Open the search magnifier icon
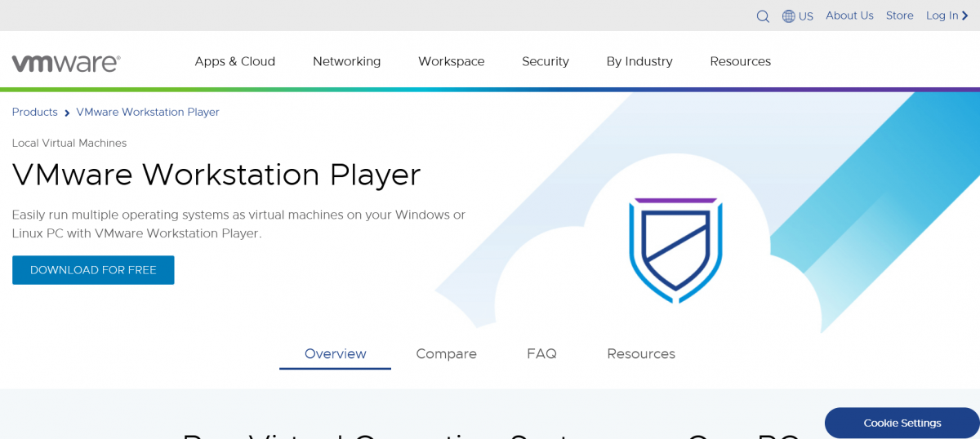980x439 pixels. 763,16
